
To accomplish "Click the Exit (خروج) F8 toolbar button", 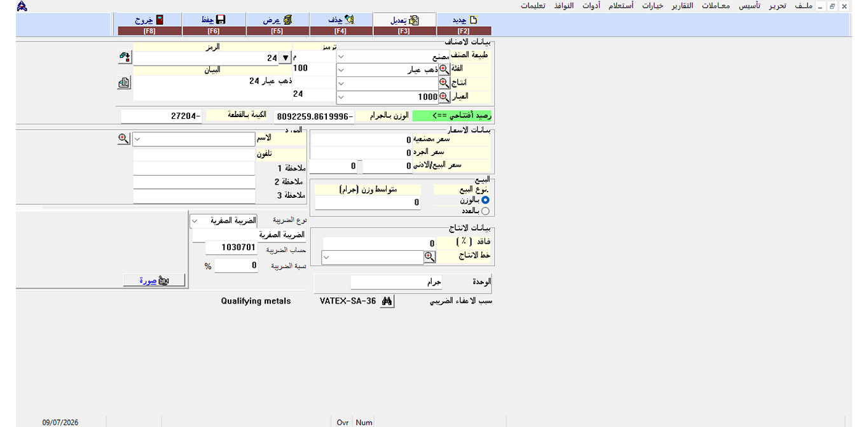I will pyautogui.click(x=149, y=24).
